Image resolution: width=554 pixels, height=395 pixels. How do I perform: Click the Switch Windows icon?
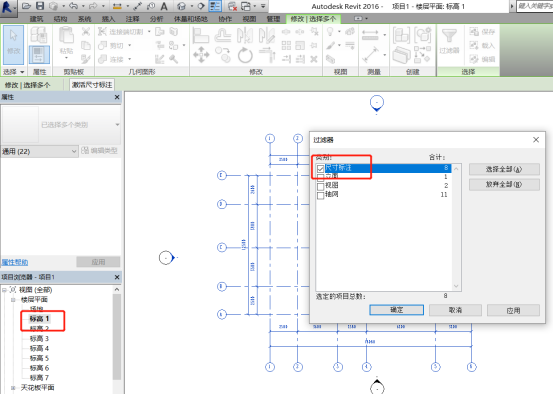click(246, 6)
